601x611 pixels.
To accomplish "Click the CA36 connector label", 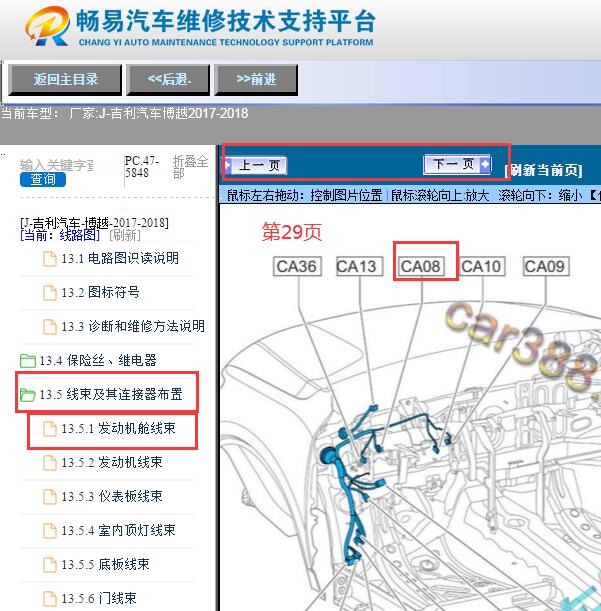I will tap(297, 267).
